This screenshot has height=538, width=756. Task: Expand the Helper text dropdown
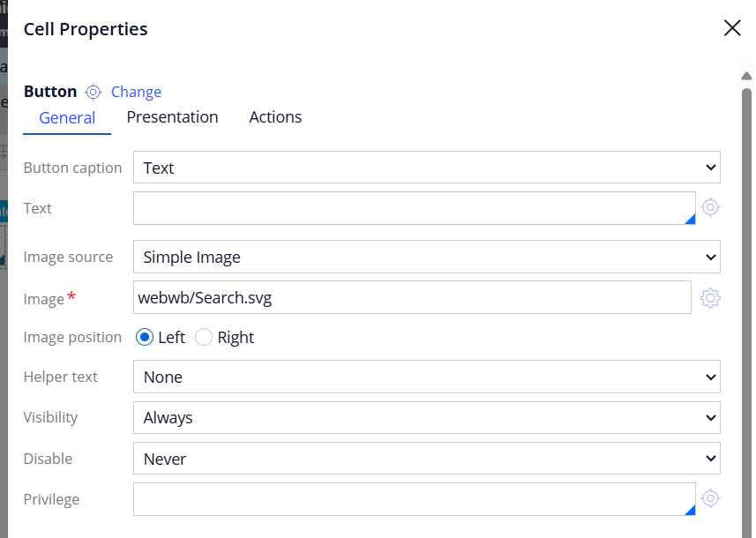point(427,377)
